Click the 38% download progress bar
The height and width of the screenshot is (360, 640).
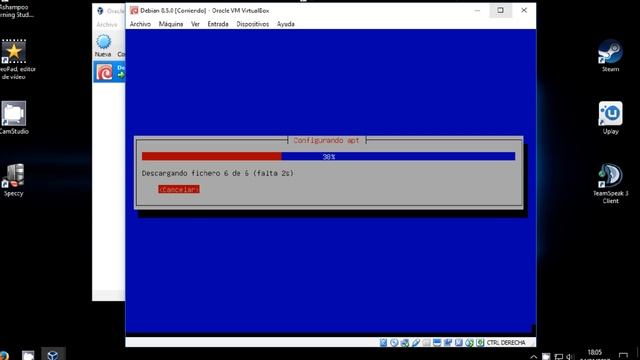click(329, 156)
